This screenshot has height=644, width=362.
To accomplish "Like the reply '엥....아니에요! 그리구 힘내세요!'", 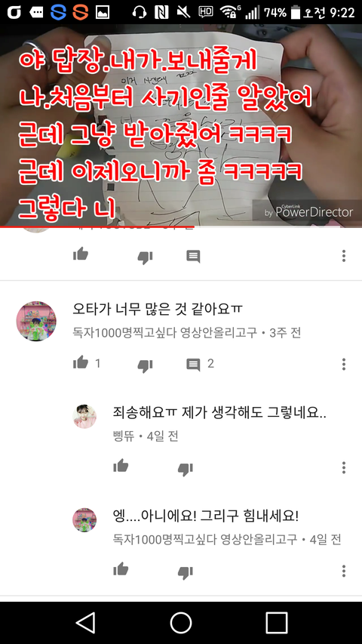I will pyautogui.click(x=121, y=570).
